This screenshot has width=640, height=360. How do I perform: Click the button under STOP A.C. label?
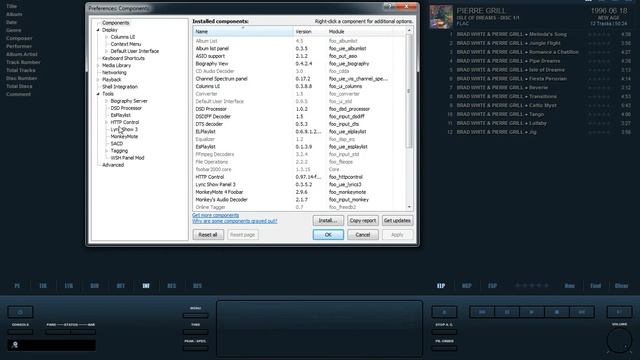click(x=444, y=332)
